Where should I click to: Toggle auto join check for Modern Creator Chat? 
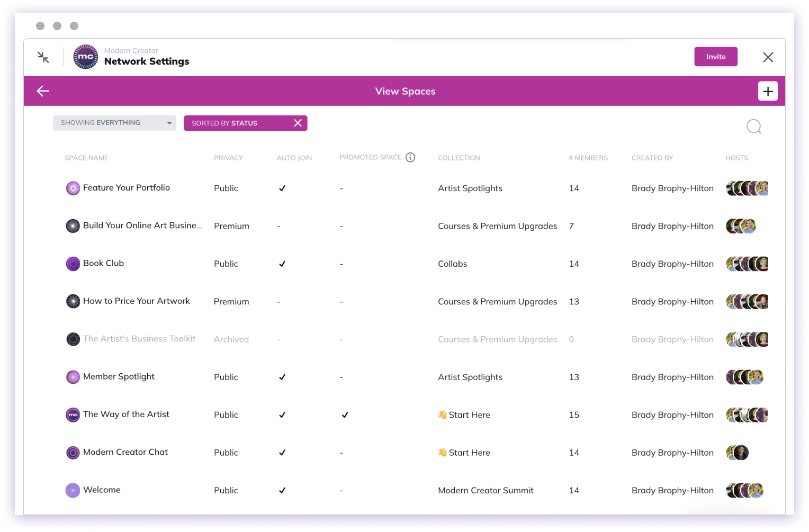click(282, 453)
